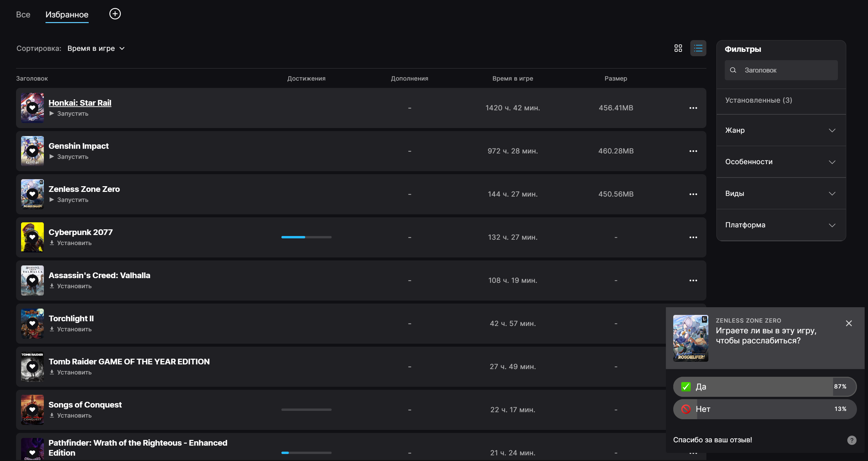Image resolution: width=868 pixels, height=461 pixels.
Task: Open three-dot menu for Genshin Impact
Action: (x=693, y=151)
